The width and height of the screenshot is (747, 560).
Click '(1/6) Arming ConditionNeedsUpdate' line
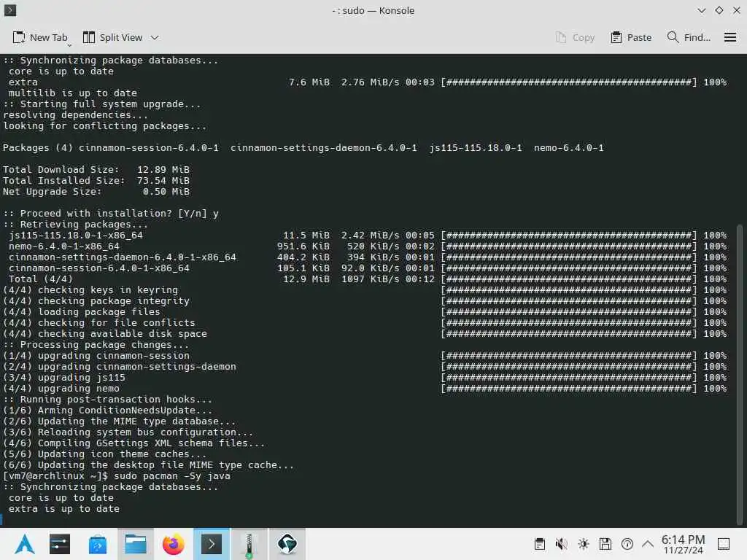click(108, 411)
